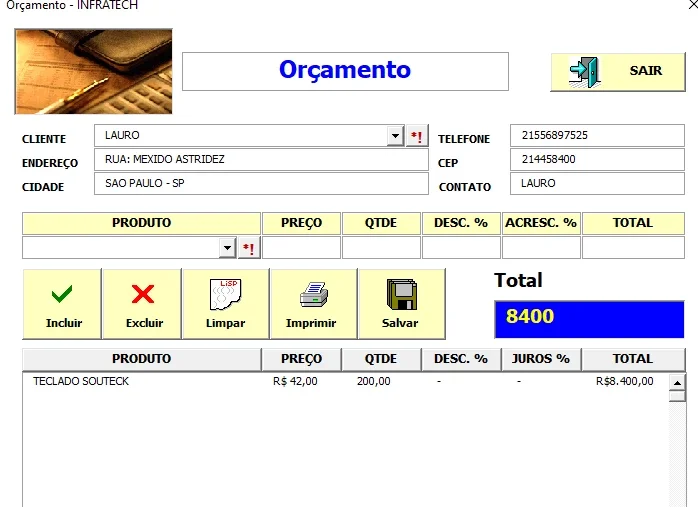698x507 pixels.
Task: Click the PREÇO list column header
Action: point(301,359)
